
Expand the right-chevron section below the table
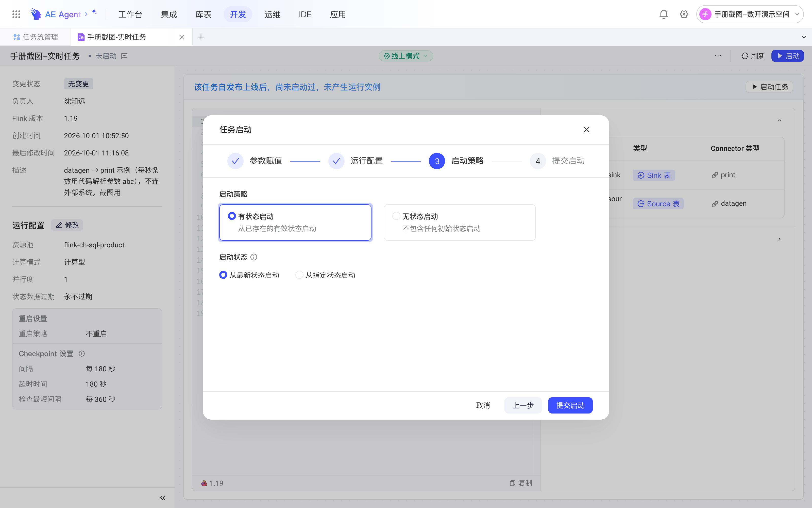point(779,239)
